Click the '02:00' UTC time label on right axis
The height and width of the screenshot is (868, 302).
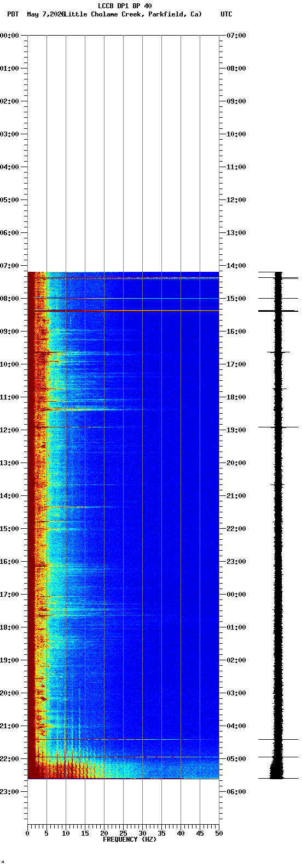(x=236, y=660)
